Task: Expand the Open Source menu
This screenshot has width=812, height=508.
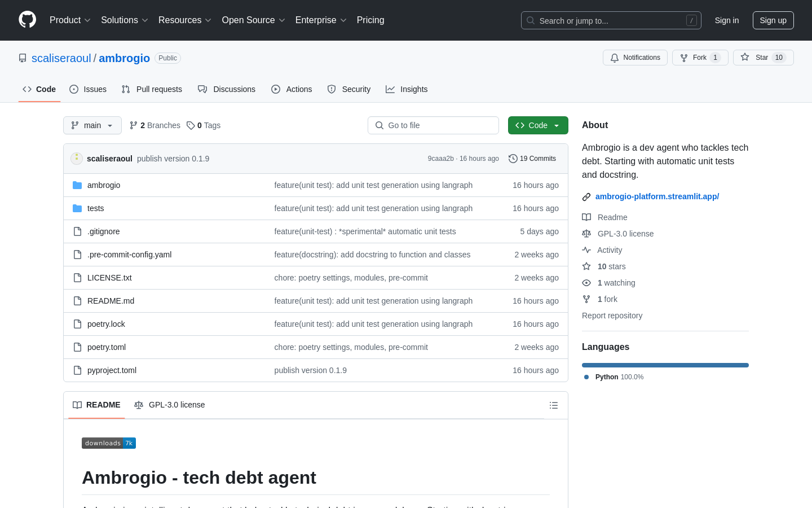Action: (254, 20)
